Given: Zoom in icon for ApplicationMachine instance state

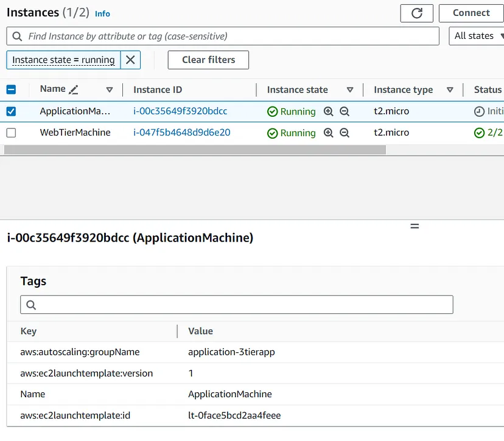Looking at the screenshot, I should [x=329, y=111].
